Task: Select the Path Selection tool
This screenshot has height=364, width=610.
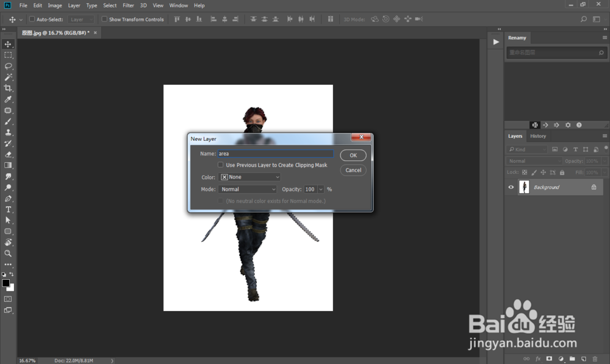Action: click(x=8, y=220)
